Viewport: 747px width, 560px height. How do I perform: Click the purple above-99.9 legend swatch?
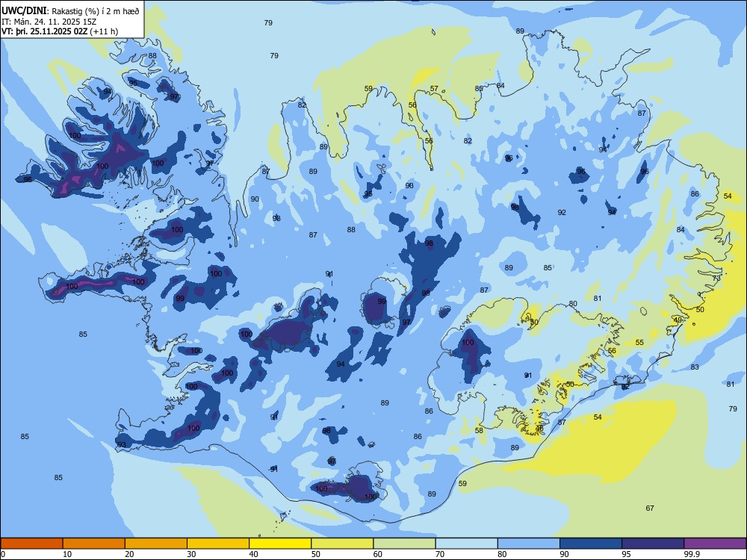715,544
